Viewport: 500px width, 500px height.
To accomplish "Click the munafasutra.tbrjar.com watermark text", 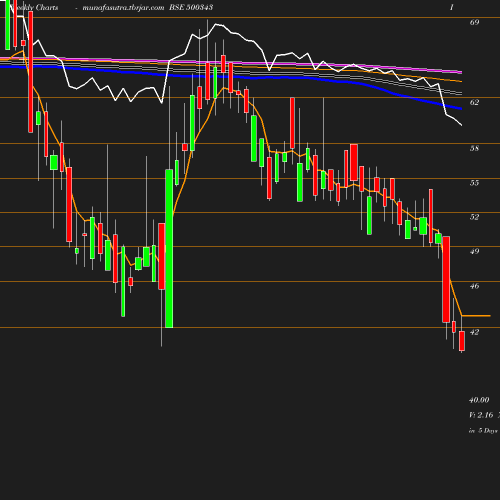I will coord(123,8).
